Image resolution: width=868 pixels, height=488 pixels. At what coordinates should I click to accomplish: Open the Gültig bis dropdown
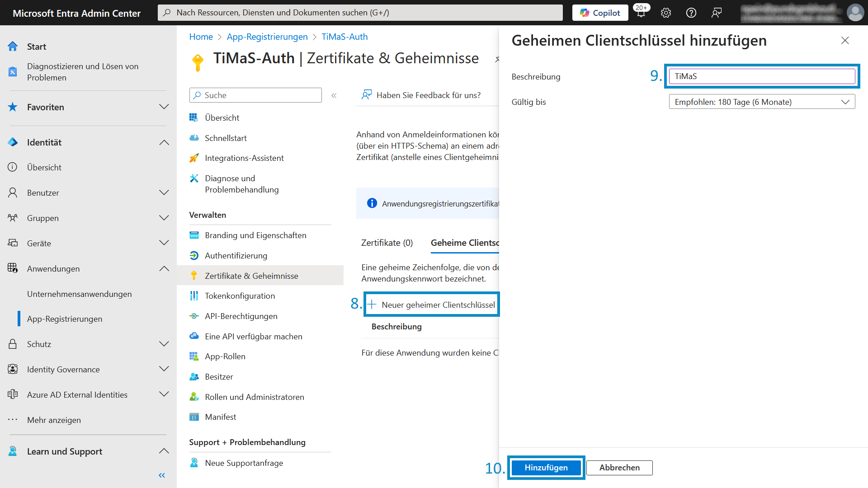pos(762,102)
